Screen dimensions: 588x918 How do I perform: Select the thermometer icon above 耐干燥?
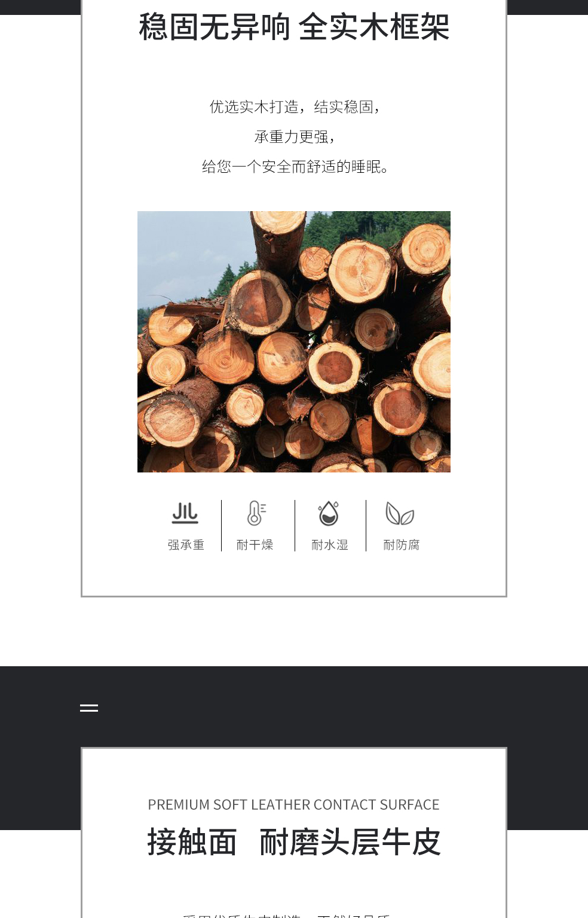256,513
